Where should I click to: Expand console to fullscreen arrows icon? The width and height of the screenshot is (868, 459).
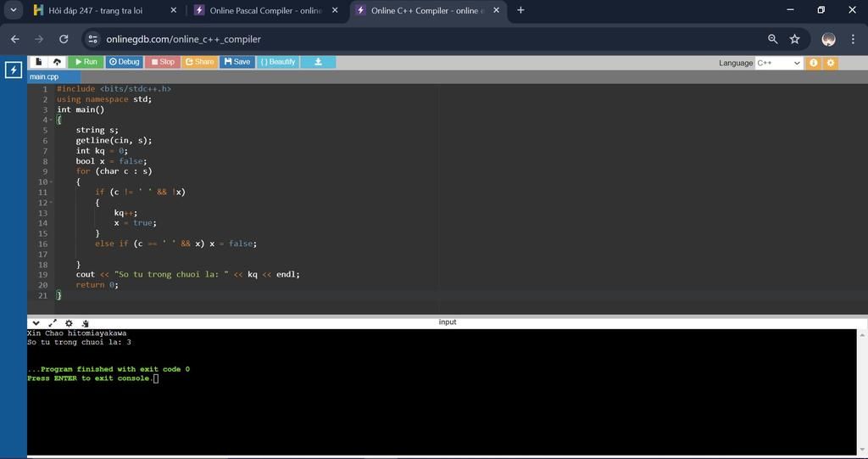pyautogui.click(x=53, y=323)
